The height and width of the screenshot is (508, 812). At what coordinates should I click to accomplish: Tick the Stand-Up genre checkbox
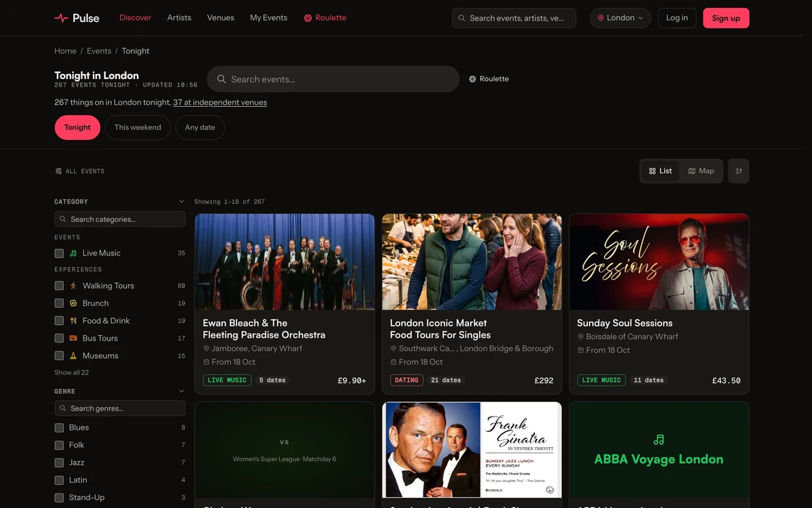[59, 498]
